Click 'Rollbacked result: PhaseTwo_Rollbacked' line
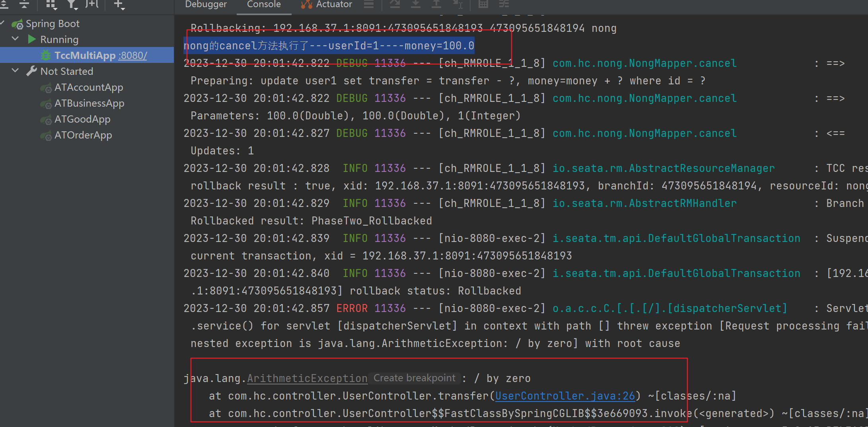 click(x=311, y=221)
